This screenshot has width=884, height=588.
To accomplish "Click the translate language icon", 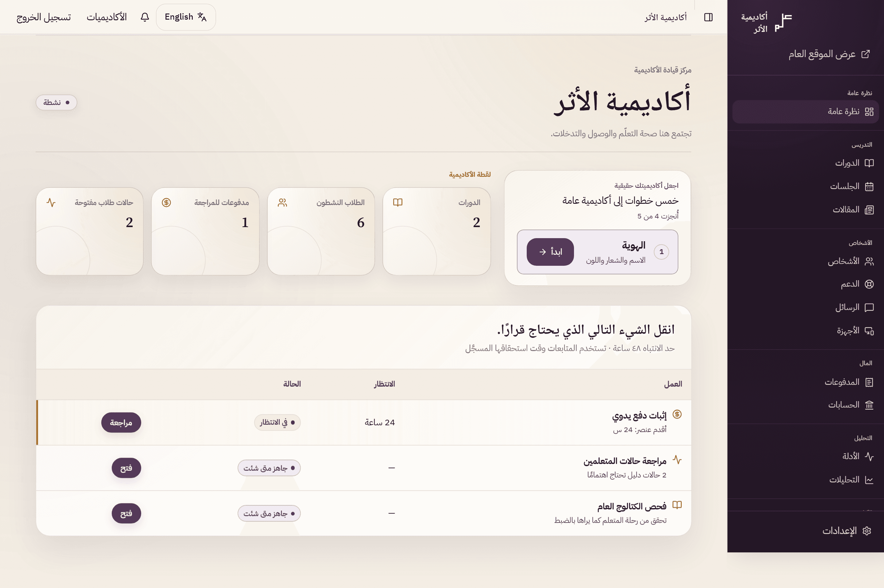I will (x=202, y=17).
